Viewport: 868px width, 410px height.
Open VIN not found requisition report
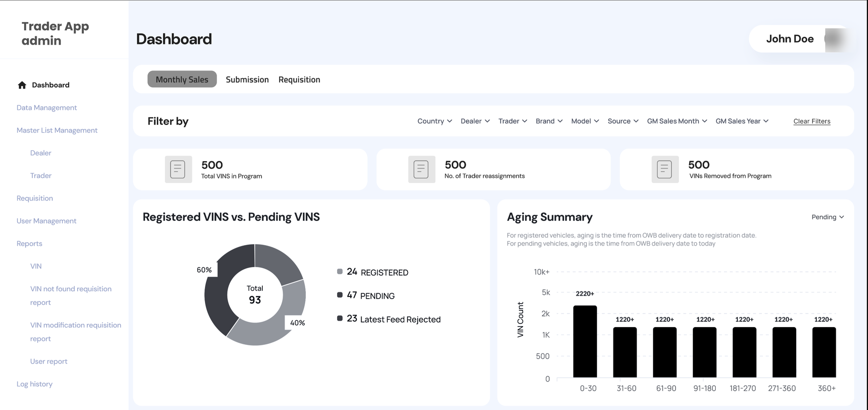[x=71, y=296]
